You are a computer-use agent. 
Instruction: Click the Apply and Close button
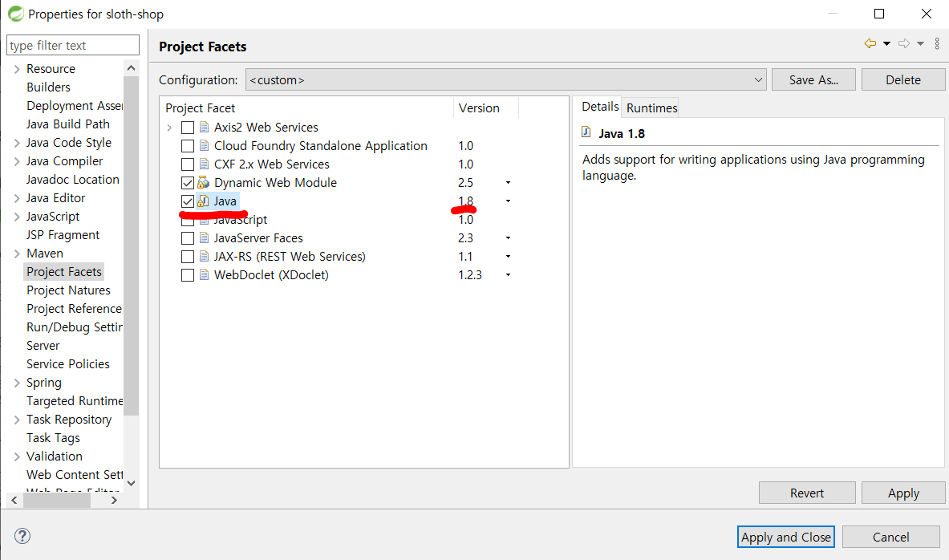pos(785,537)
